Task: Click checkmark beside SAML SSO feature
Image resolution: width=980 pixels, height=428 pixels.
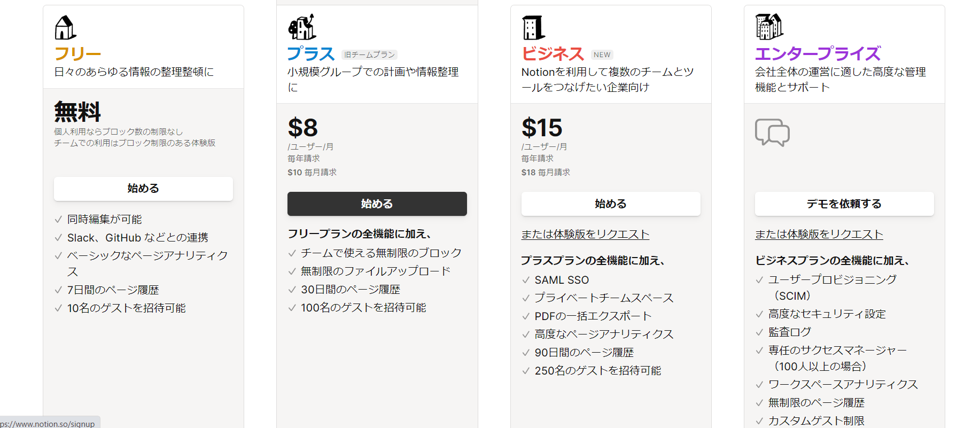Action: 526,280
